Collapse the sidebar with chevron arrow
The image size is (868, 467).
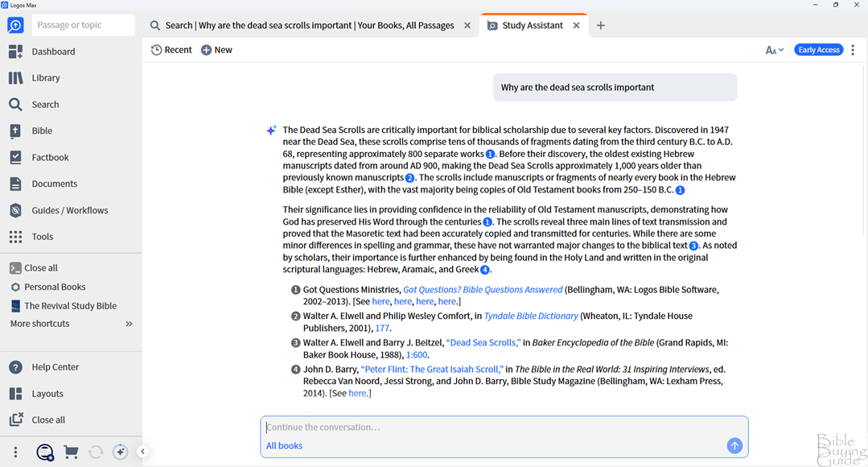[x=142, y=452]
